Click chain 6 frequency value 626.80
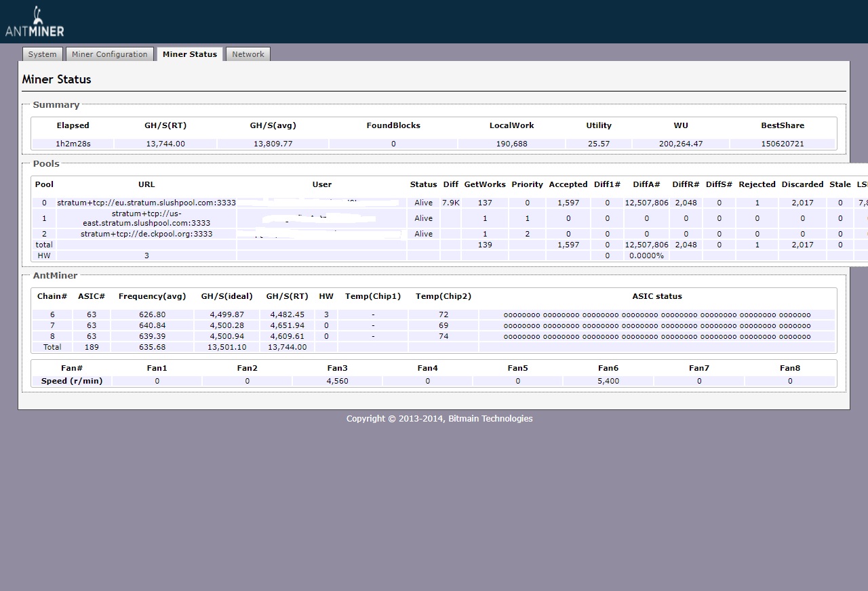Image resolution: width=868 pixels, height=591 pixels. tap(152, 314)
